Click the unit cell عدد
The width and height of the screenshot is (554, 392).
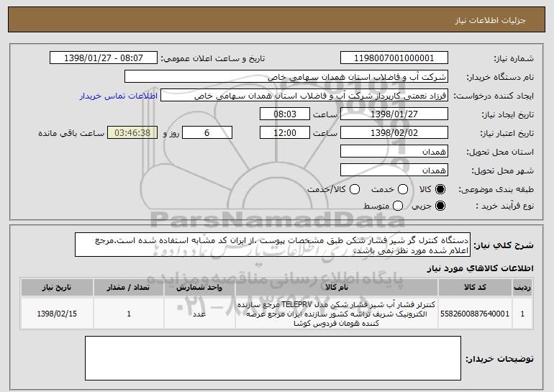199,314
